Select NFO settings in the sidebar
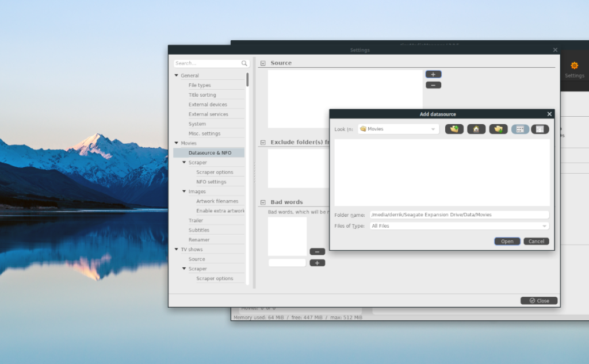The height and width of the screenshot is (364, 589). pos(211,181)
